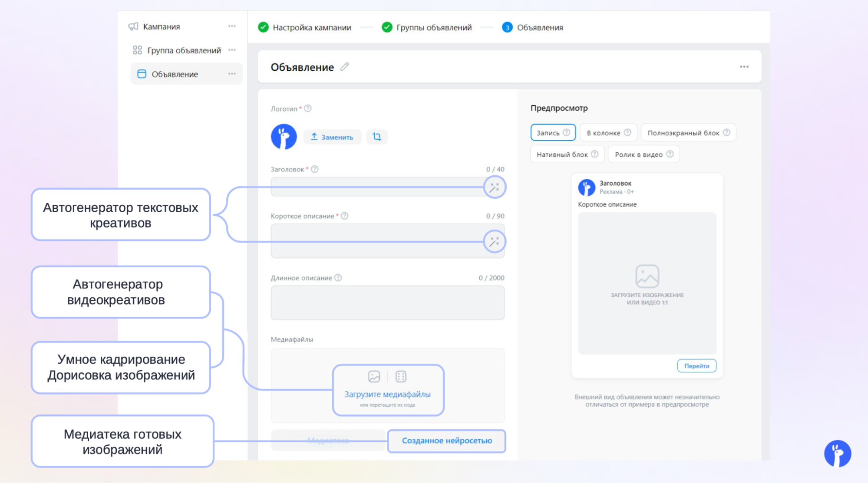The width and height of the screenshot is (868, 483).
Task: Click the Логотип help question icon
Action: pyautogui.click(x=308, y=108)
